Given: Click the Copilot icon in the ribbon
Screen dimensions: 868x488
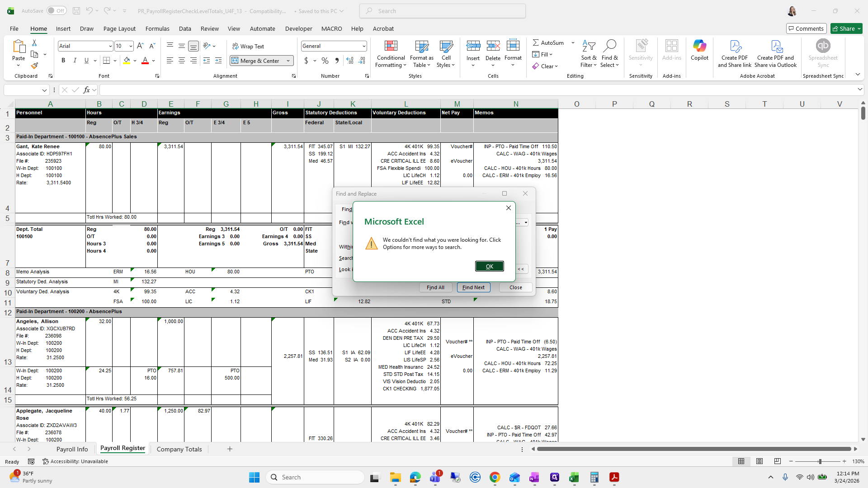Looking at the screenshot, I should pos(699,50).
